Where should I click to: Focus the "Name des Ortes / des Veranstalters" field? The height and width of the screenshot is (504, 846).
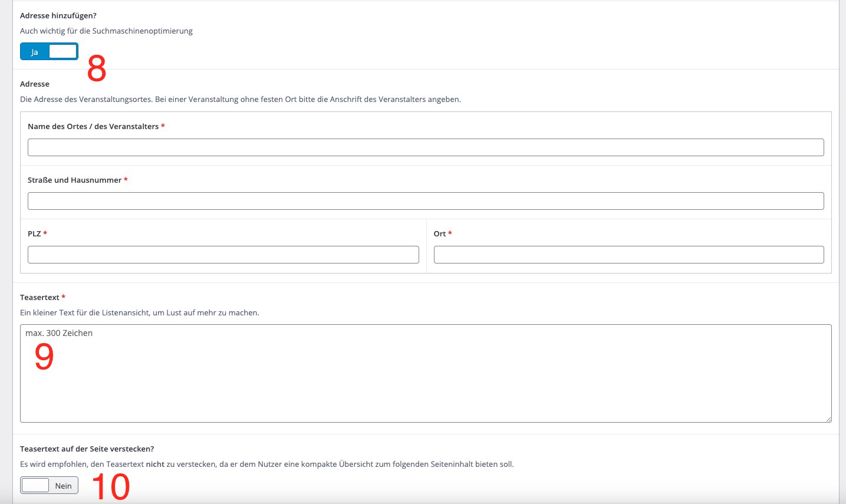tap(425, 147)
